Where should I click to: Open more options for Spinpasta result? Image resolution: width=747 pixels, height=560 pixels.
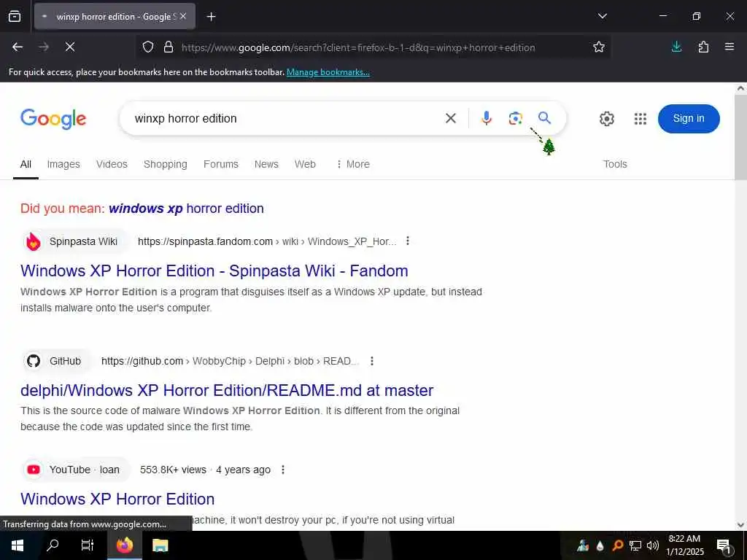407,241
